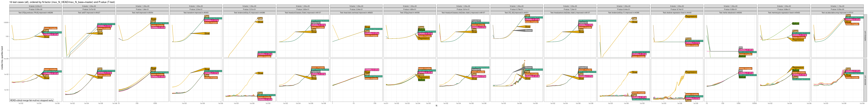Click Slow label in transform kilobytes panel
The width and height of the screenshot is (868, 108).
207,33
